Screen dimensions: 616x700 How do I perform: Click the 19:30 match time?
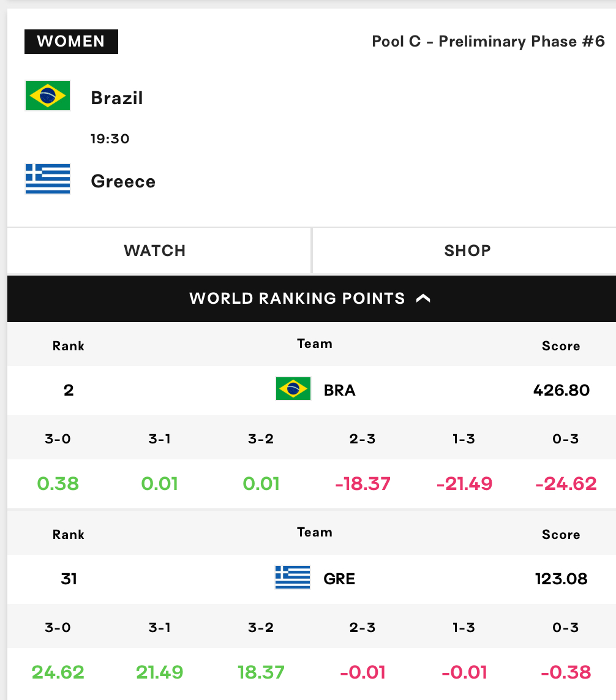click(x=110, y=139)
